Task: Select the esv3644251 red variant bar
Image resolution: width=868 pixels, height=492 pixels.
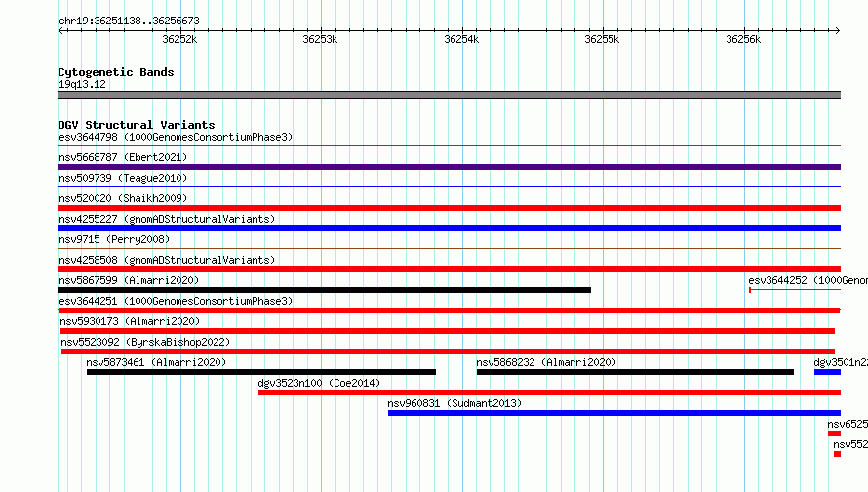Action: click(449, 310)
